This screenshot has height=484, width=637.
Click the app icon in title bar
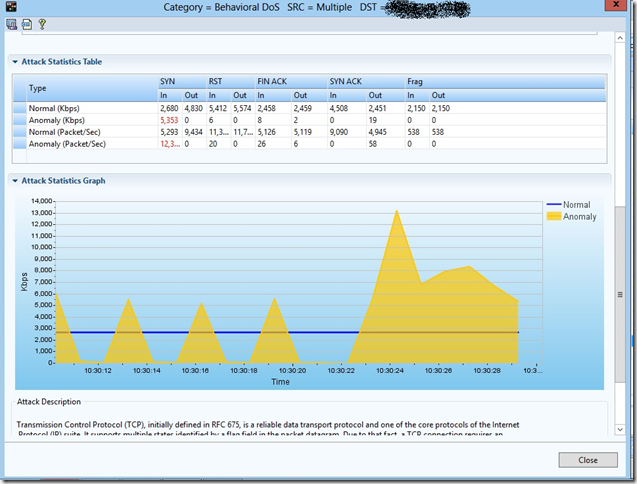pyautogui.click(x=11, y=6)
